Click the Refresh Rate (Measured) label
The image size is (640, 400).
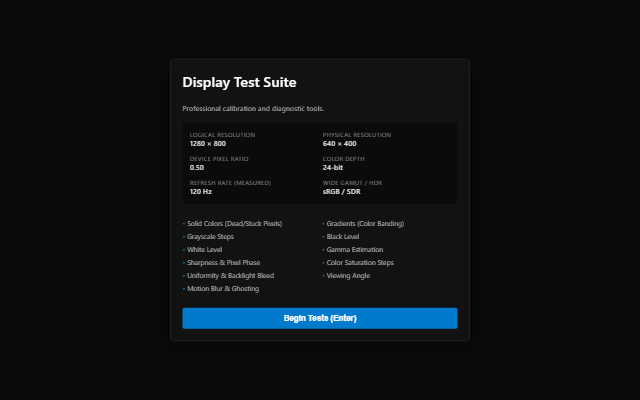pos(230,183)
